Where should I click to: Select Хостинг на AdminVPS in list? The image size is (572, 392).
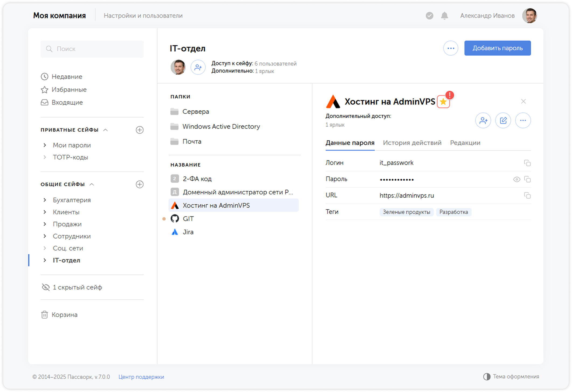click(233, 205)
